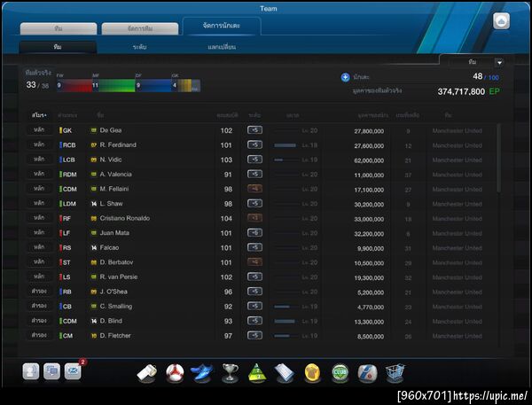
Task: Click the red FW squad composition bar
Action: [x=74, y=85]
